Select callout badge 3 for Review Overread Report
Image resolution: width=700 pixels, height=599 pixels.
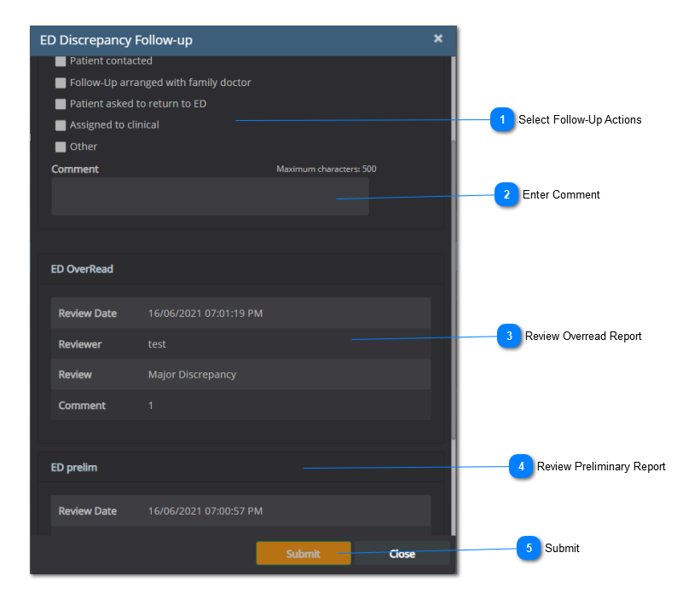click(509, 337)
